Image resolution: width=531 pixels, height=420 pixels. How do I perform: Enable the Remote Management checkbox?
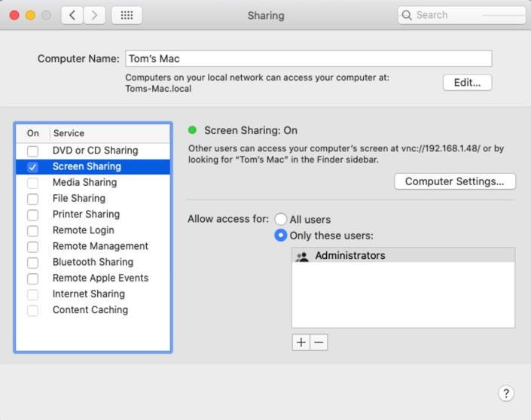click(32, 247)
